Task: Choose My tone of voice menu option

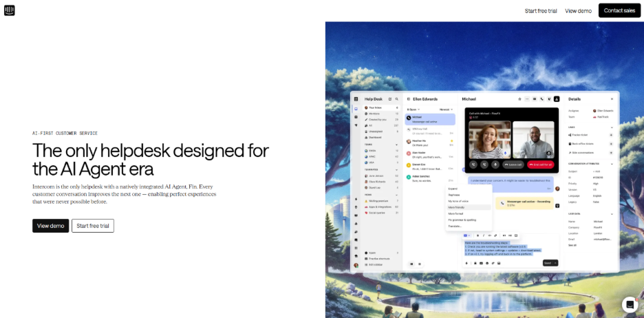Action: 469,201
